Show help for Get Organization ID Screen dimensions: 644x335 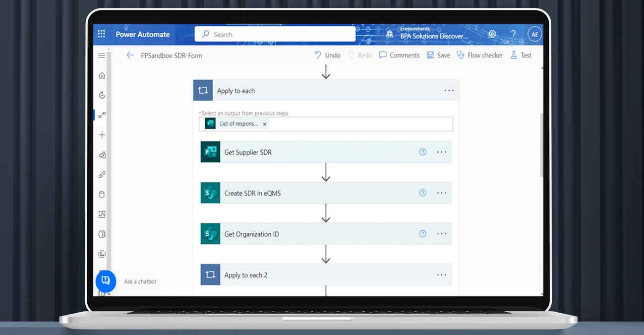pyautogui.click(x=422, y=233)
